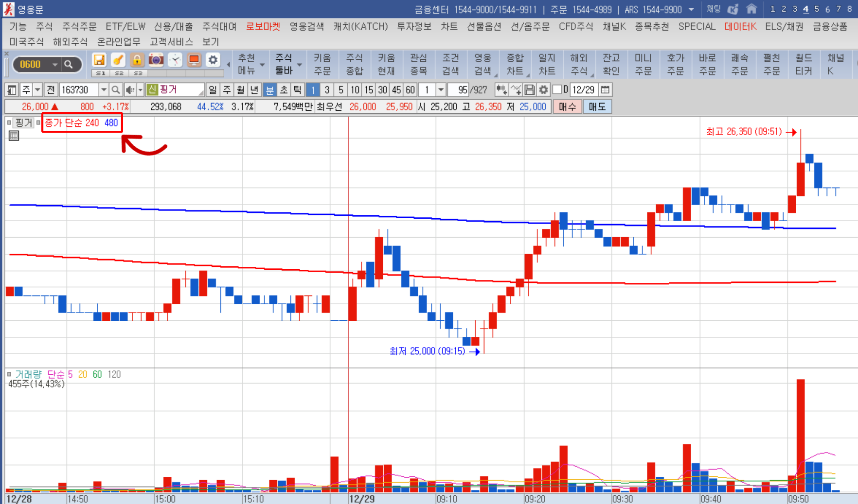Viewport: 858px width, 504px height.
Task: Open the 주 type dropdown arrow
Action: click(x=37, y=90)
